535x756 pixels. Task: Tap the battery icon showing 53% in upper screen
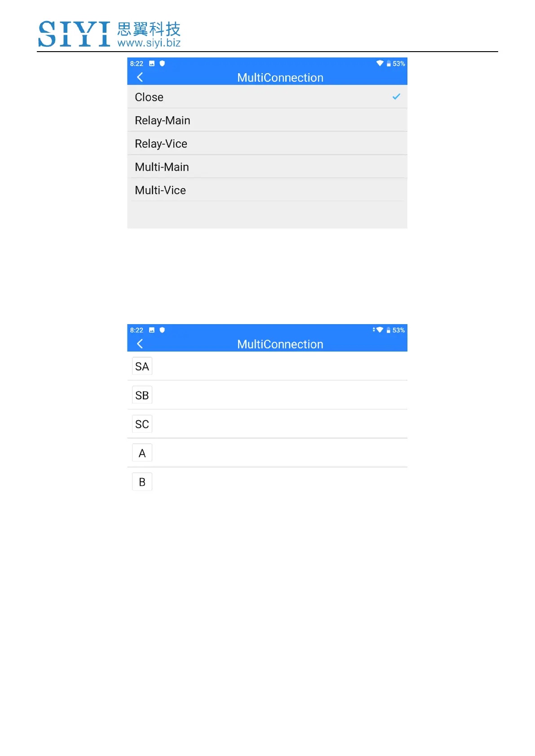(389, 64)
